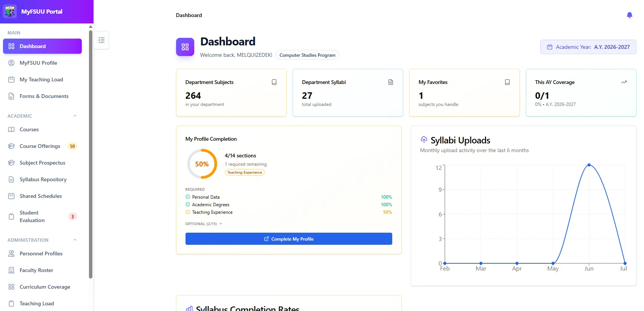Click the Student Evaluation clipboard icon
This screenshot has width=644, height=311.
point(11,216)
